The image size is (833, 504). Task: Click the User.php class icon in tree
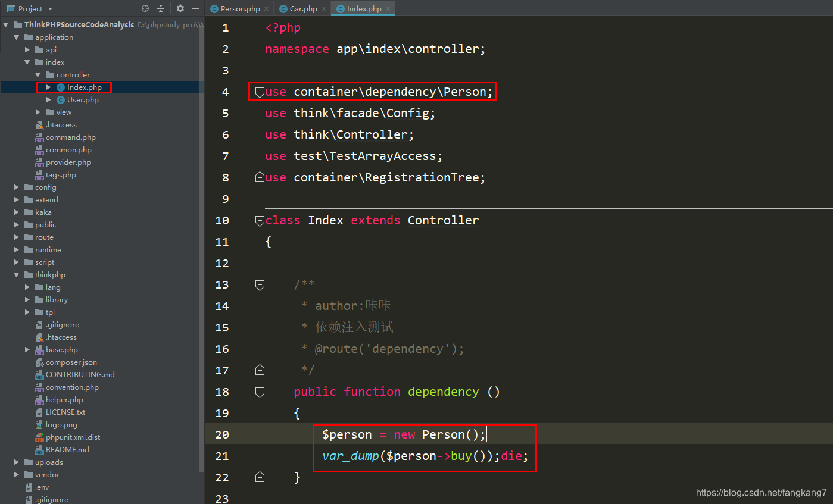coord(61,100)
